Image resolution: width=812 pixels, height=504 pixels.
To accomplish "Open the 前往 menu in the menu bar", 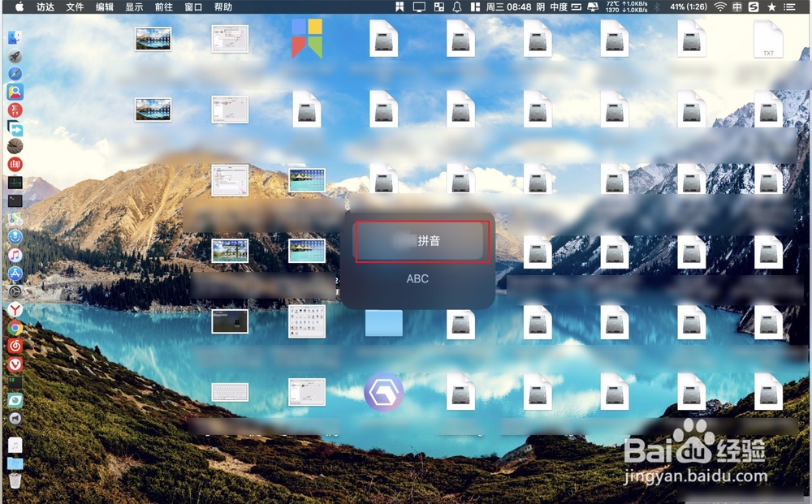I will click(x=162, y=7).
